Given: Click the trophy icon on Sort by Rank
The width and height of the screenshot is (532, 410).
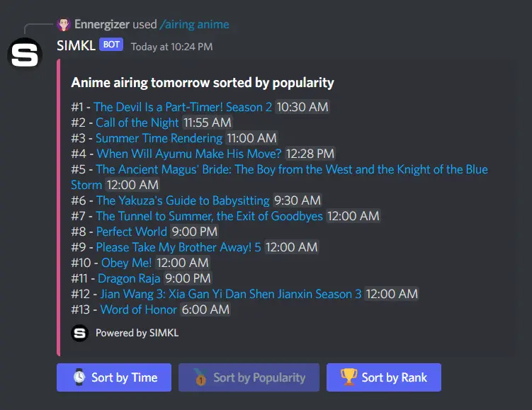Looking at the screenshot, I should (x=349, y=377).
